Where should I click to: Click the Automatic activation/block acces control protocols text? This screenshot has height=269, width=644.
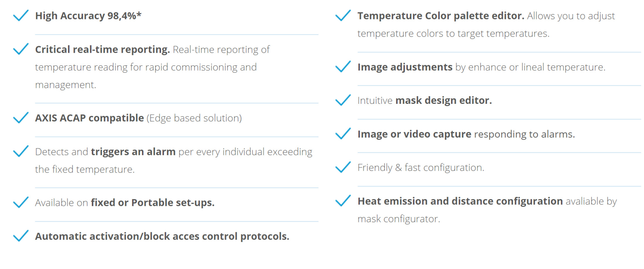tap(162, 236)
